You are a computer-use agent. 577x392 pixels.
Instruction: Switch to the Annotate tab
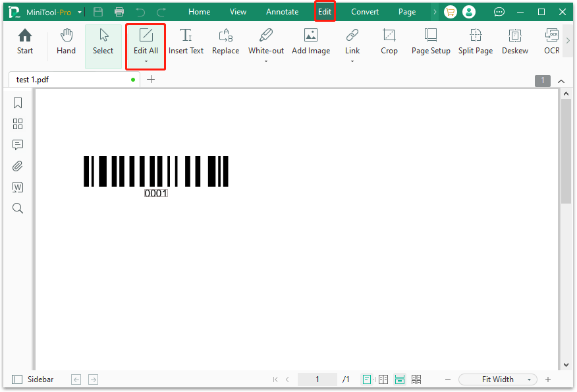(283, 12)
